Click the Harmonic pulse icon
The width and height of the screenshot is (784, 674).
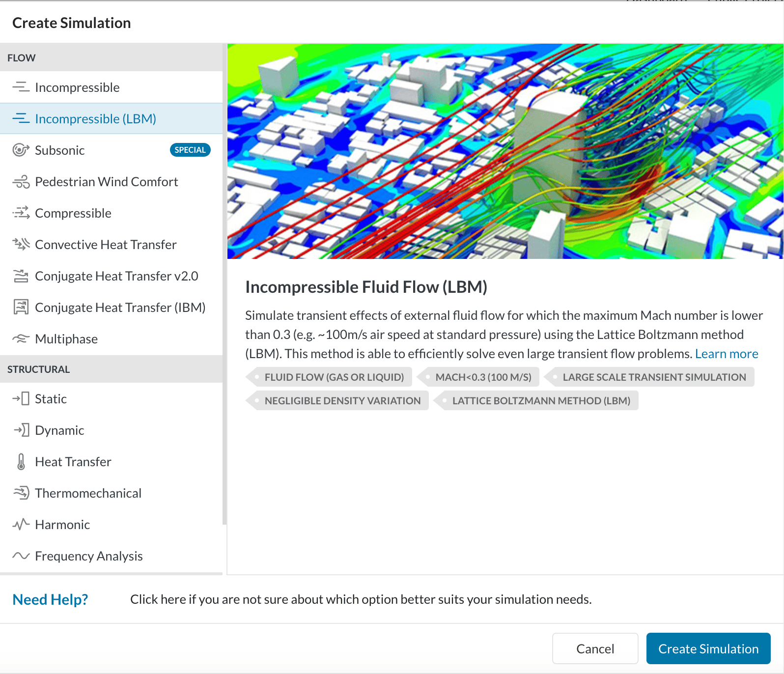pos(21,525)
